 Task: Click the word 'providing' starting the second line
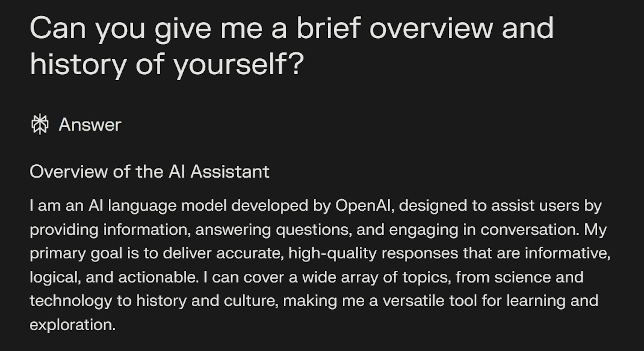[64, 230]
